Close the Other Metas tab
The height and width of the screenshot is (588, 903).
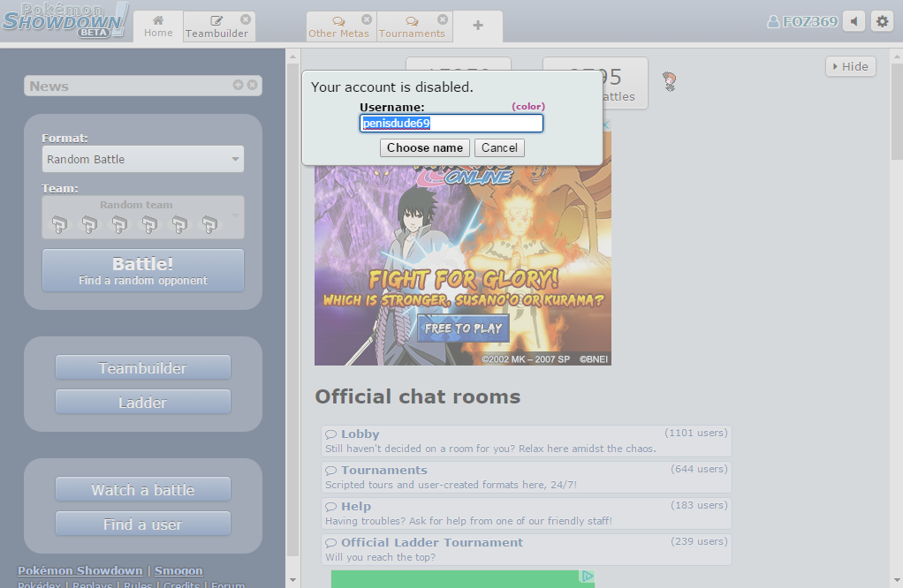367,19
